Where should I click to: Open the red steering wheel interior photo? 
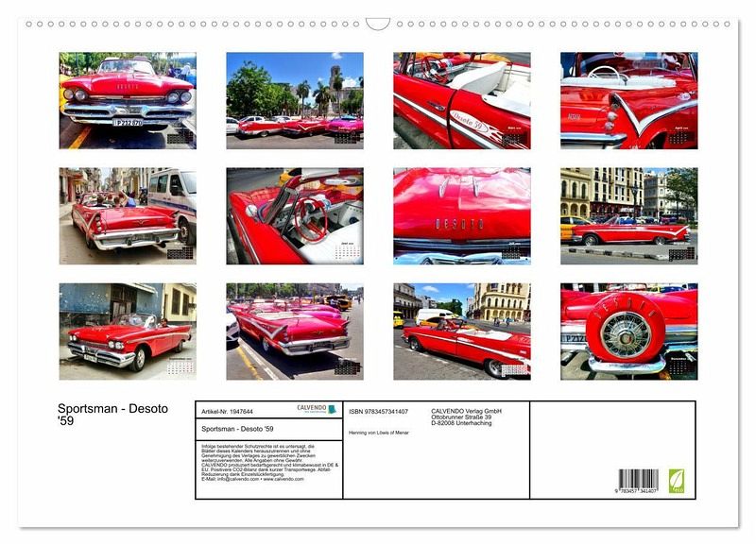click(295, 216)
